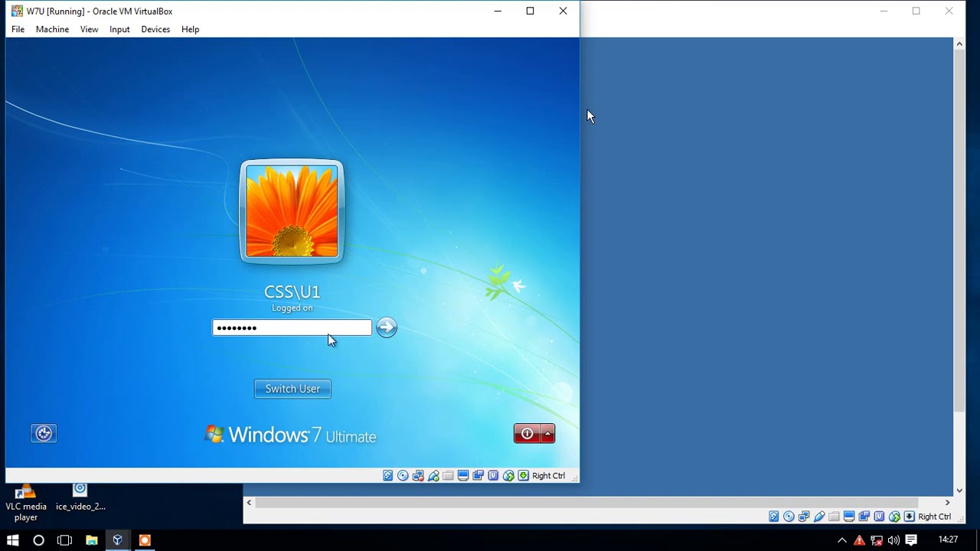Open the Windows Start menu
Viewport: 980px width, 551px height.
pos(13,540)
